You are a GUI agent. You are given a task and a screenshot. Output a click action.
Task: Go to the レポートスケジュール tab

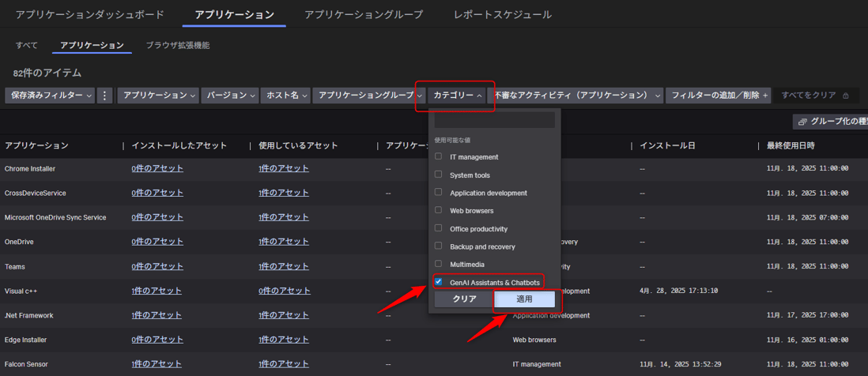pyautogui.click(x=503, y=14)
